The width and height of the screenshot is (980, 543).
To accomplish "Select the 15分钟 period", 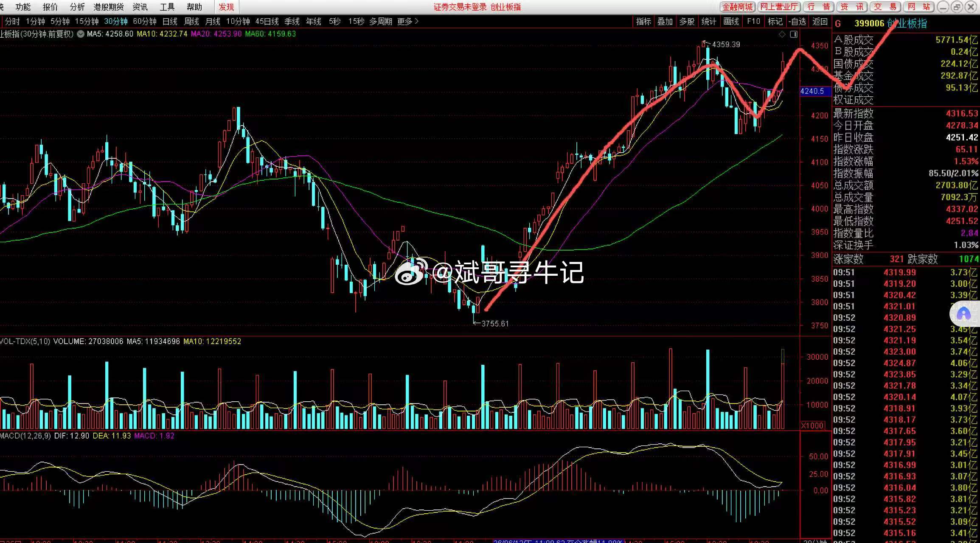I will 87,21.
